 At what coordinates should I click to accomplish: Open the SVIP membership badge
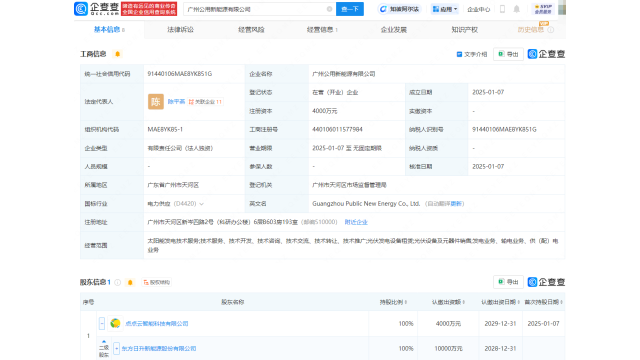543,9
